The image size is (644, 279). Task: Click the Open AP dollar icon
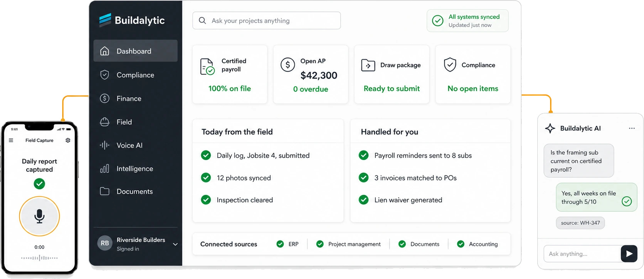(x=288, y=65)
